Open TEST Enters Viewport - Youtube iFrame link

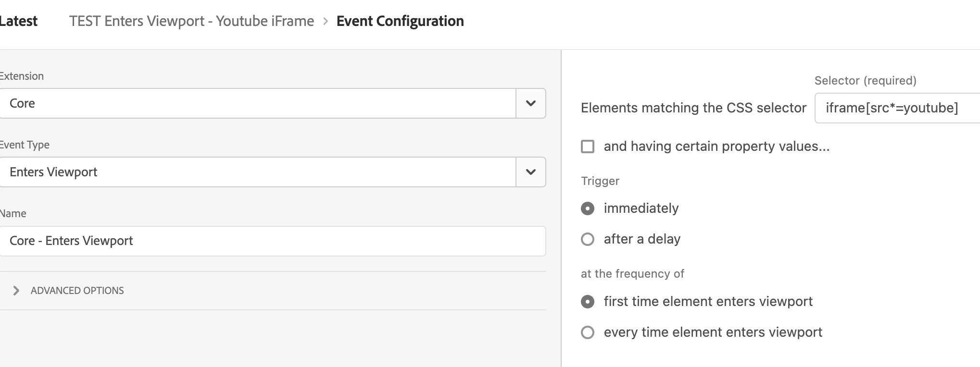tap(191, 21)
